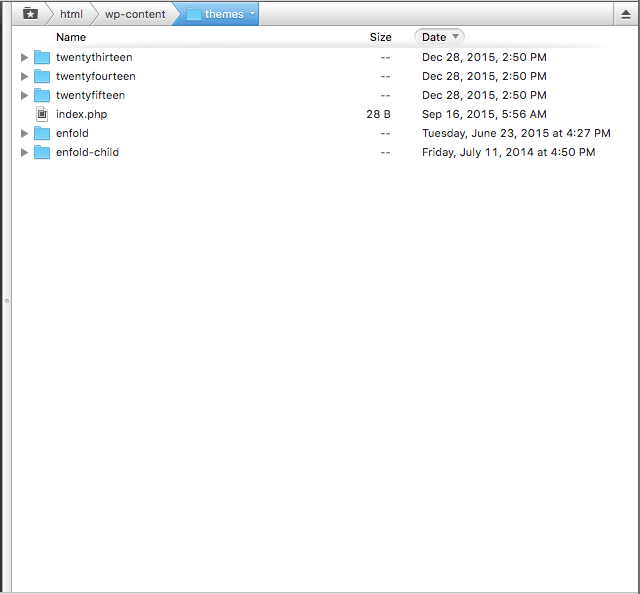Select the twentythirteen folder name
640x594 pixels.
coord(94,57)
